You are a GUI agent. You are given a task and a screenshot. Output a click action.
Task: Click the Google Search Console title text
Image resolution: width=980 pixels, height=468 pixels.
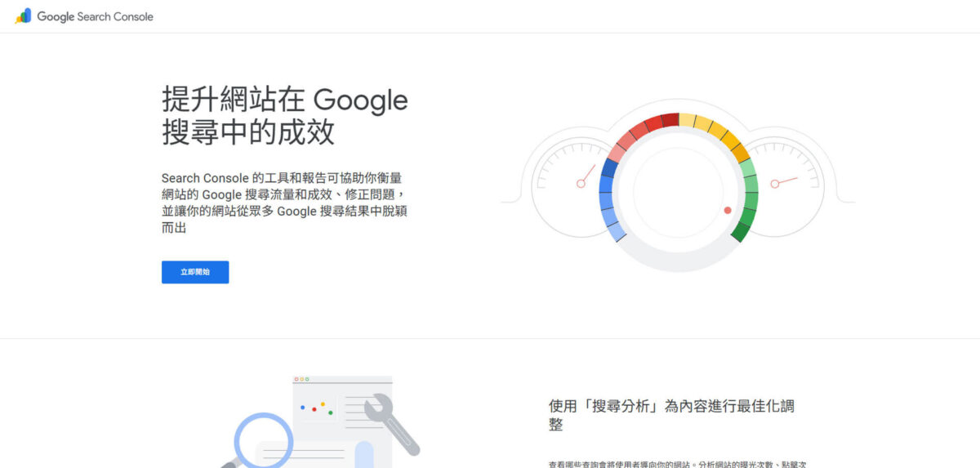[95, 16]
